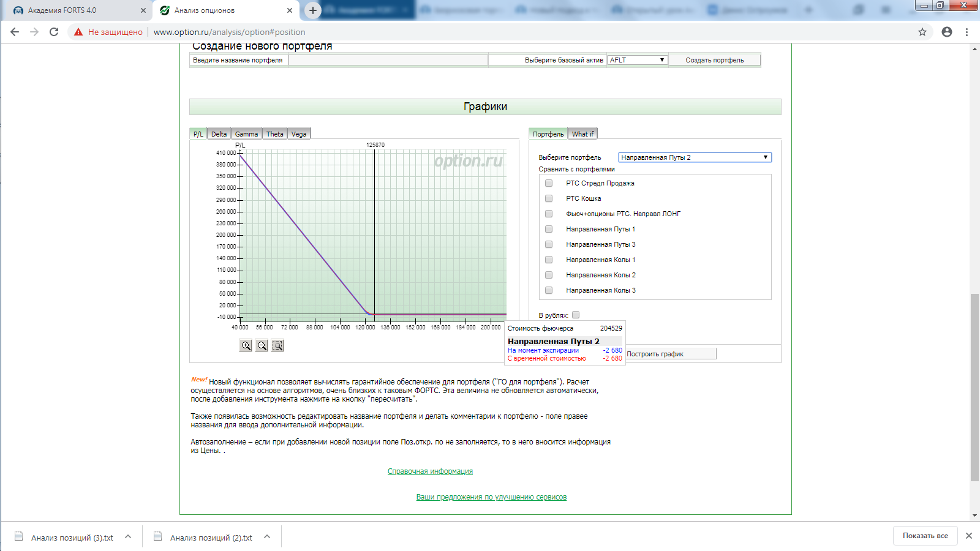
Task: Close the 'Академия FORTS 4.0' tab
Action: click(x=143, y=10)
